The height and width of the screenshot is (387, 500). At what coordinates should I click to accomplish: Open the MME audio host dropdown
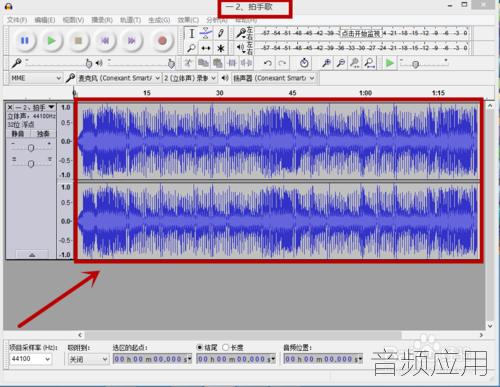(35, 78)
